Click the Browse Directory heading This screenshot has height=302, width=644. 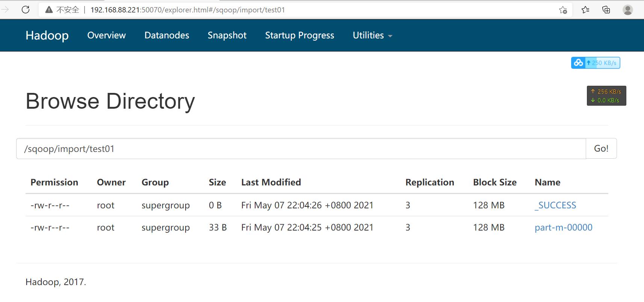(110, 101)
